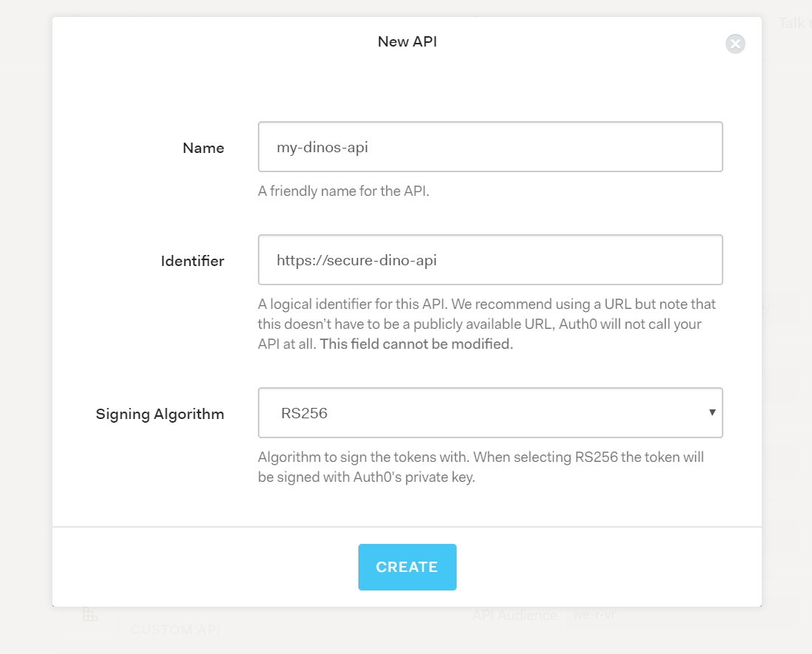
Task: Click the dimmed grid icon behind dialog
Action: pyautogui.click(x=90, y=614)
